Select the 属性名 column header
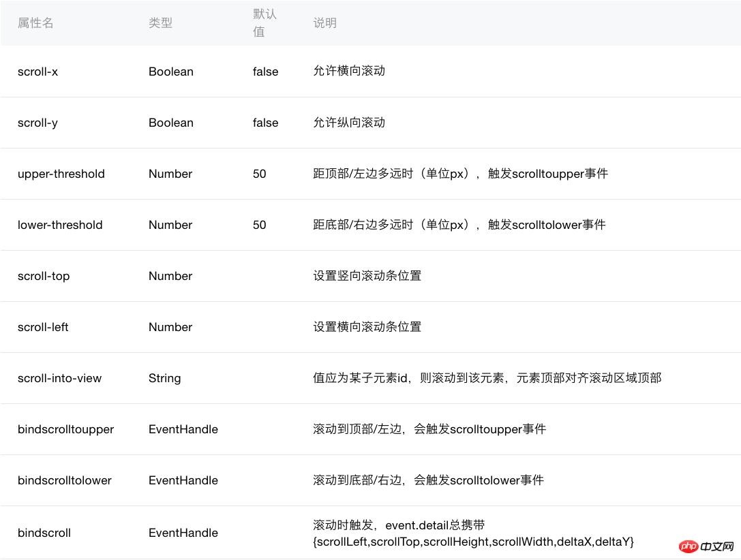The width and height of the screenshot is (741, 560). pyautogui.click(x=35, y=22)
